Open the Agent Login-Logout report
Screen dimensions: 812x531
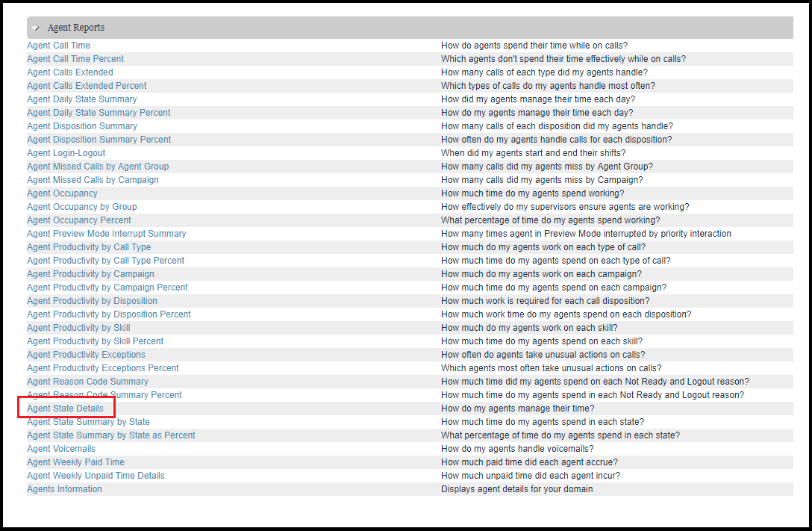pos(66,153)
